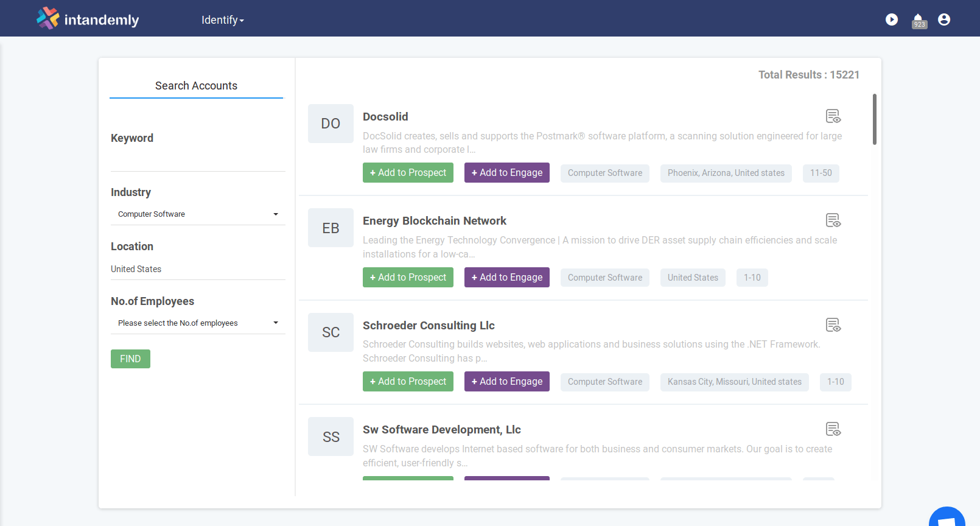Click the Docsolid description text
The height and width of the screenshot is (526, 980).
coord(603,143)
